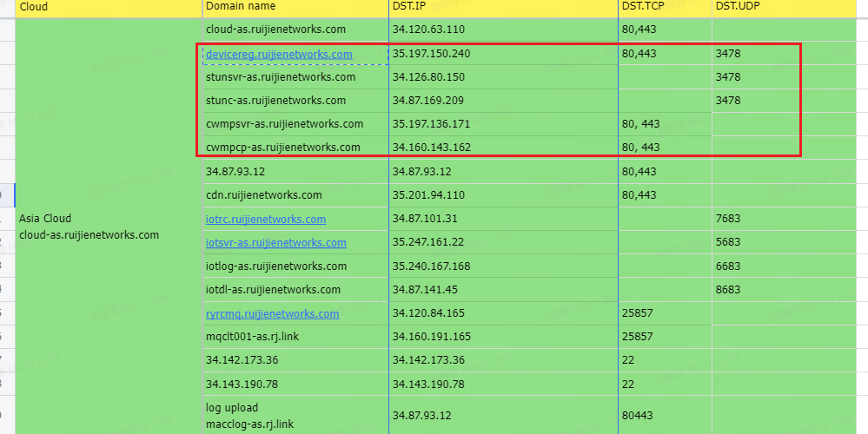Open the devicereg.ruijienetworks.com link
Image resolution: width=868 pixels, height=434 pixels.
click(x=279, y=54)
